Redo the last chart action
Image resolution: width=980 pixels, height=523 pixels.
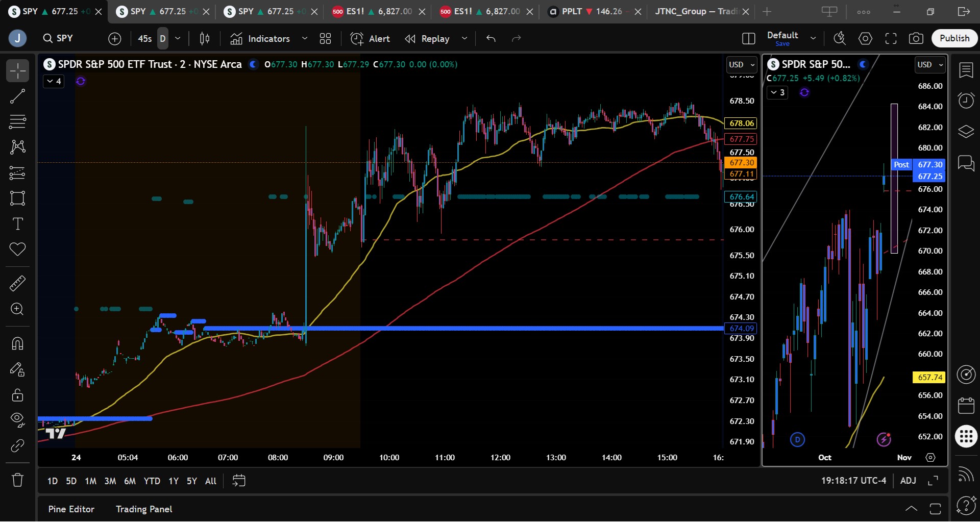point(517,38)
